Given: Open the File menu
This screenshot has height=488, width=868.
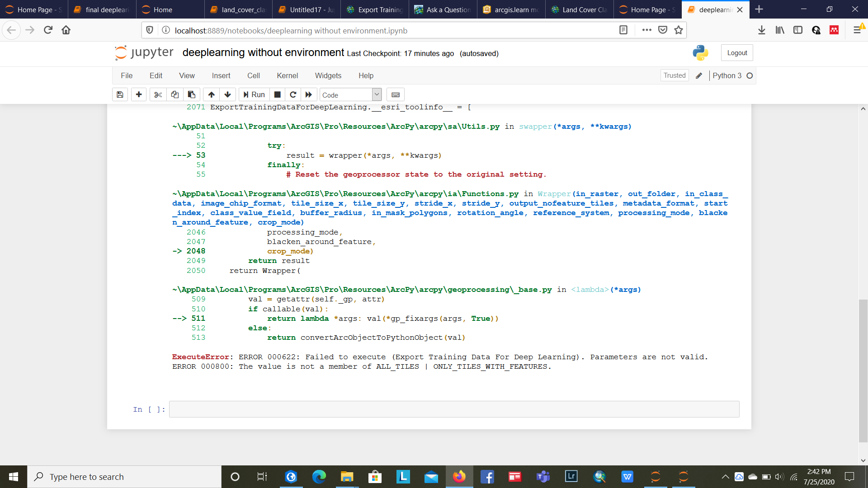Looking at the screenshot, I should 127,75.
